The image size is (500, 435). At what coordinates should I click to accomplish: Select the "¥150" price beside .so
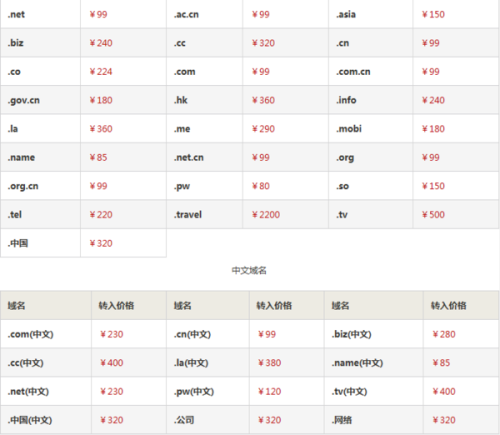[433, 186]
